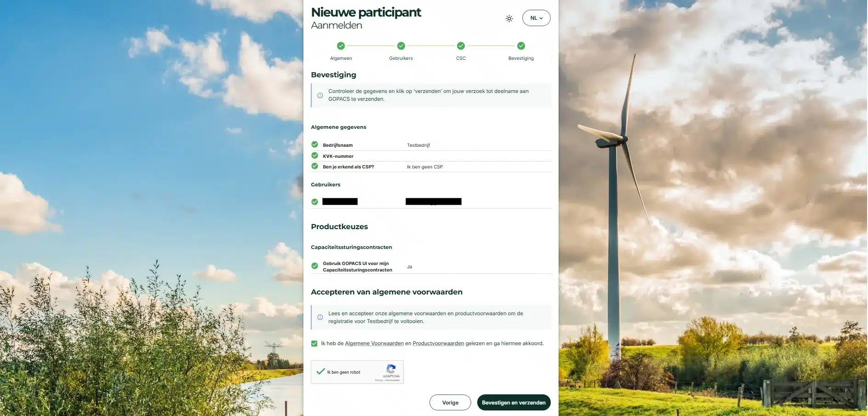Untick the terms acceptance checkbox
This screenshot has width=868, height=416.
coord(314,343)
